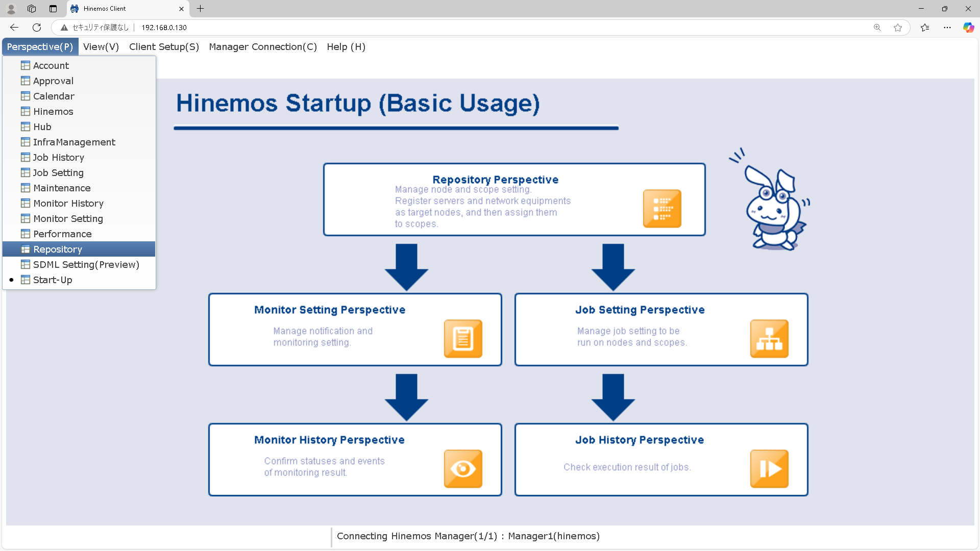Click the Monitor History eye icon
980x551 pixels.
coord(463,469)
